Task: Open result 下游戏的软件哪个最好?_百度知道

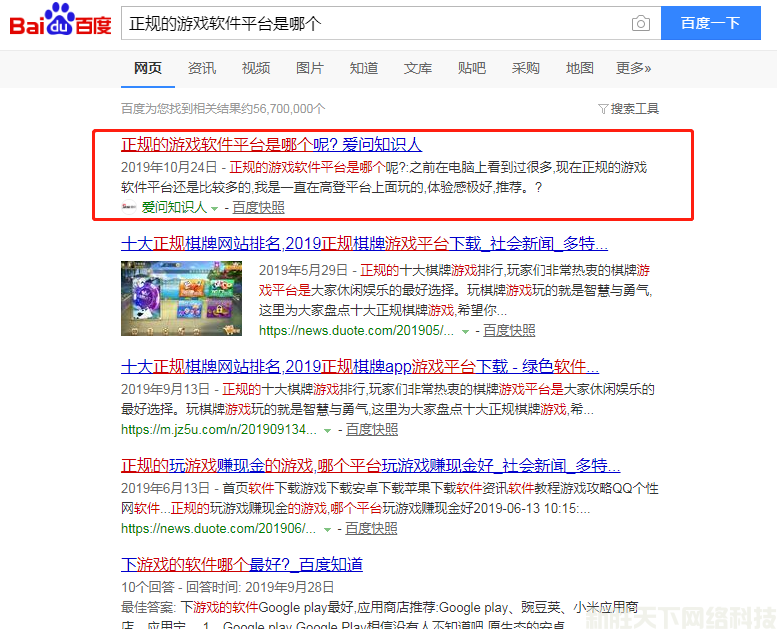Action: point(242,565)
